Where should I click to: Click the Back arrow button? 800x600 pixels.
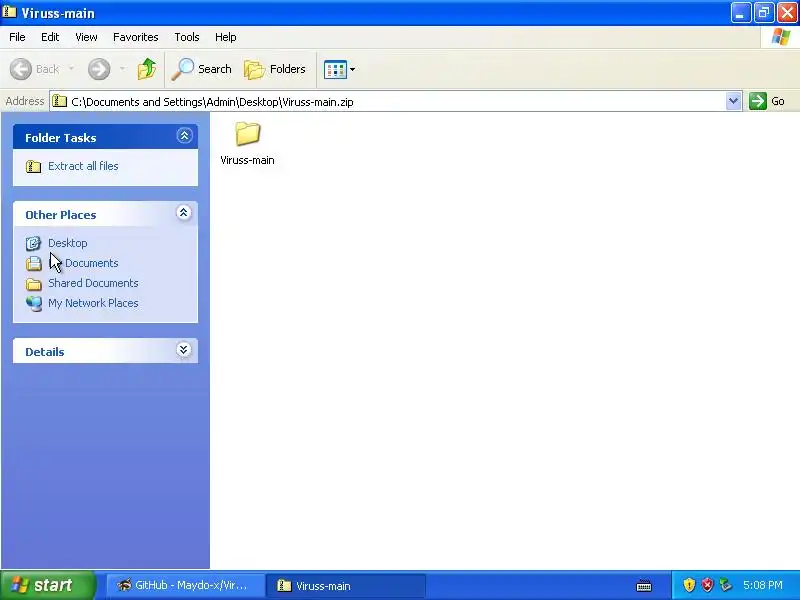tap(35, 69)
